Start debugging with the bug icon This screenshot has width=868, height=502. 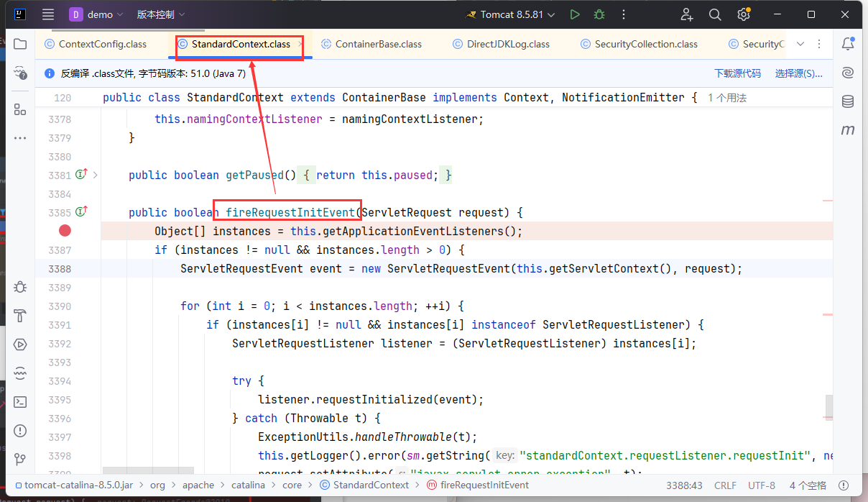click(x=599, y=14)
